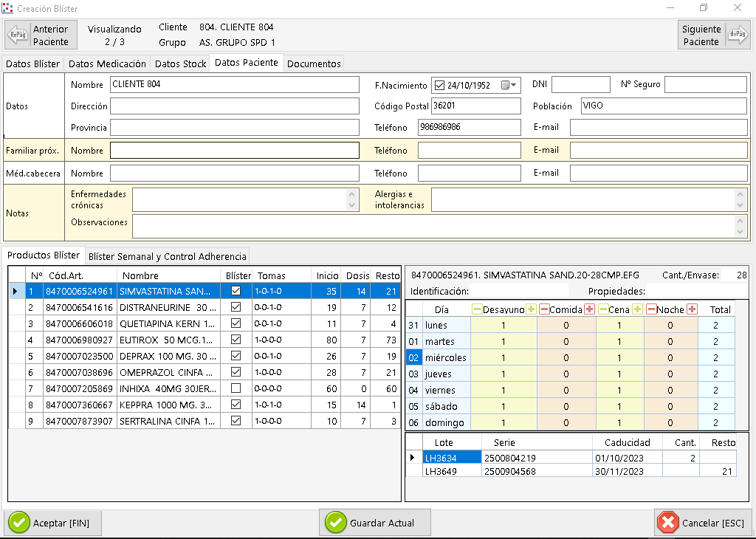756x539 pixels.
Task: Click the app icon in the title bar
Action: pyautogui.click(x=7, y=8)
